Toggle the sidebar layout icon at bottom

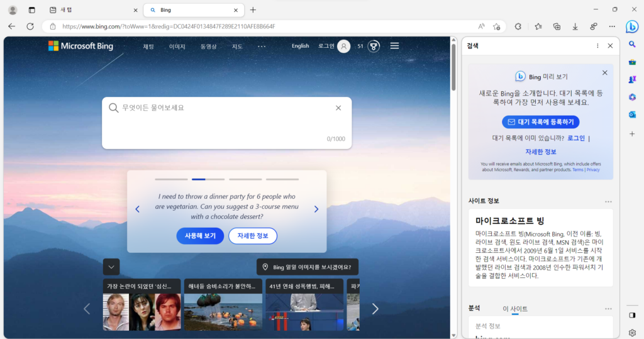tap(632, 315)
